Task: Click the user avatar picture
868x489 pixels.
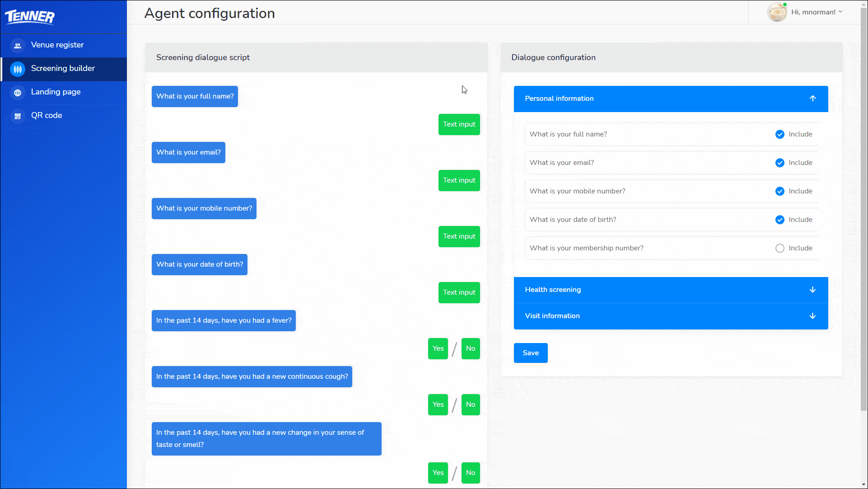Action: [777, 12]
